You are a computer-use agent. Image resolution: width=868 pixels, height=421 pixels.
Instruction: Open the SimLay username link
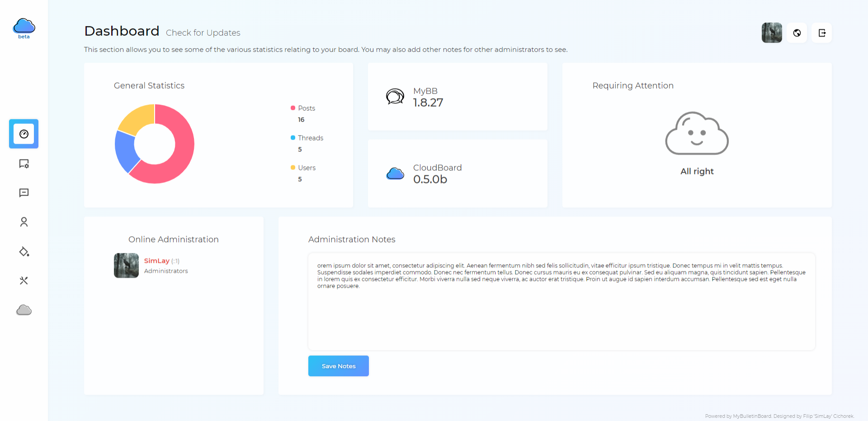(x=156, y=261)
